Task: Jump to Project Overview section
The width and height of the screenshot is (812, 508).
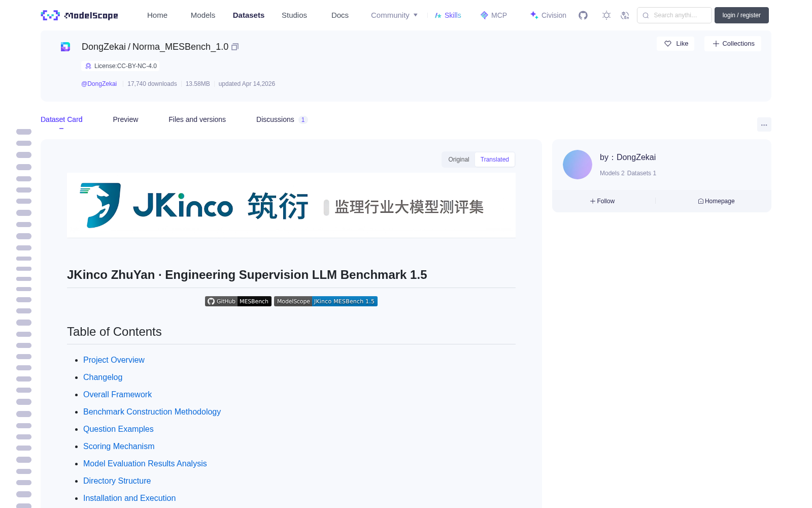Action: pyautogui.click(x=114, y=360)
